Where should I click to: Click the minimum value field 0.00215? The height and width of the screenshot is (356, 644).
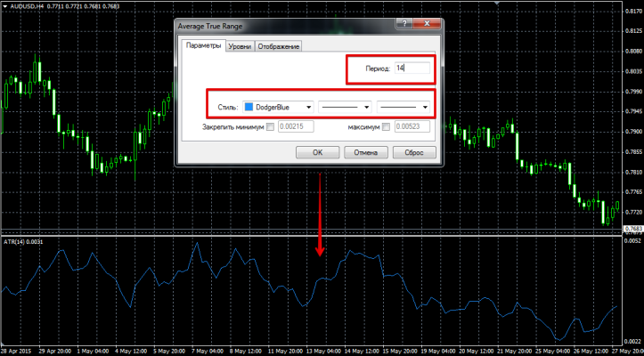pos(296,127)
